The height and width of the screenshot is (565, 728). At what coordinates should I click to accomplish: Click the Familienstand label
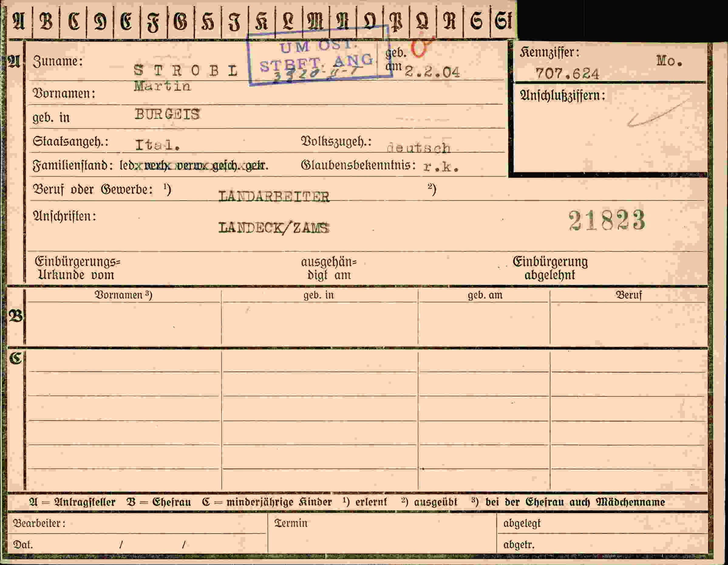click(x=73, y=166)
